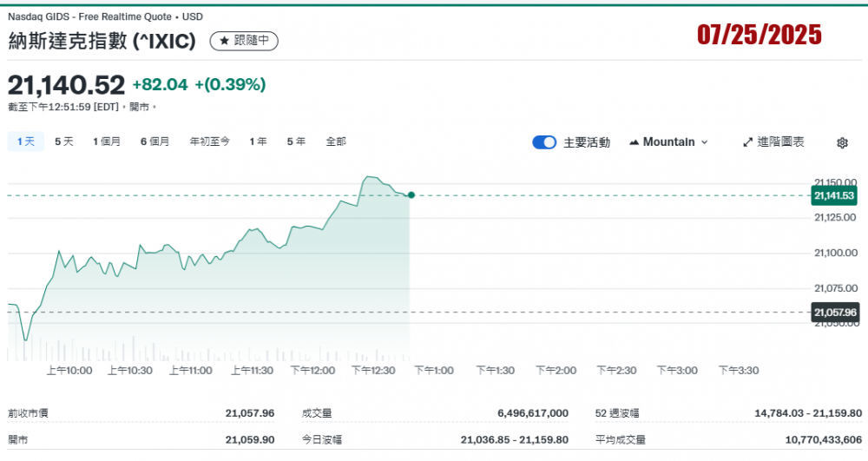Click the green 21,141.53 price label
The width and height of the screenshot is (868, 461).
coord(834,196)
